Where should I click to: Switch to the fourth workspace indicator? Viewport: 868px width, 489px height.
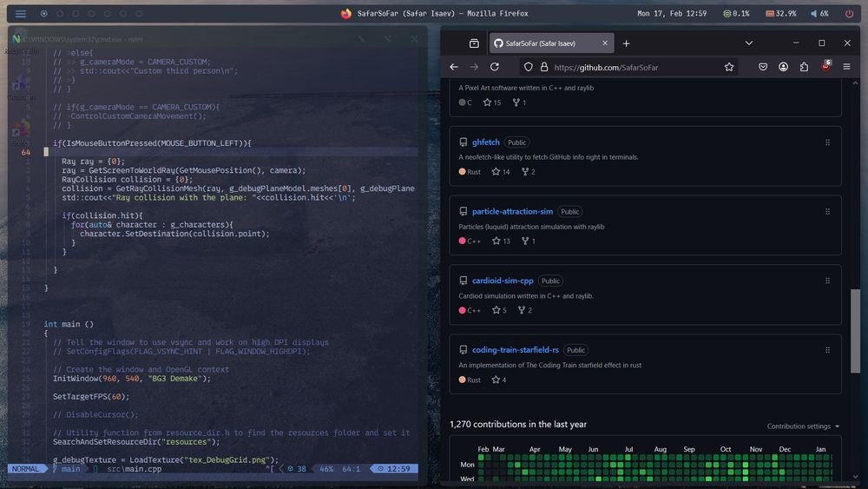point(91,13)
